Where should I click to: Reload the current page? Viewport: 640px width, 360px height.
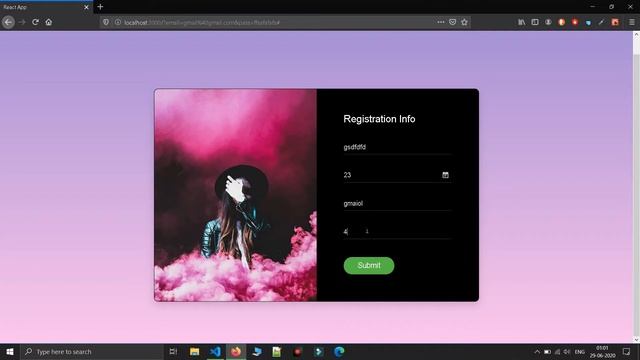(x=36, y=22)
